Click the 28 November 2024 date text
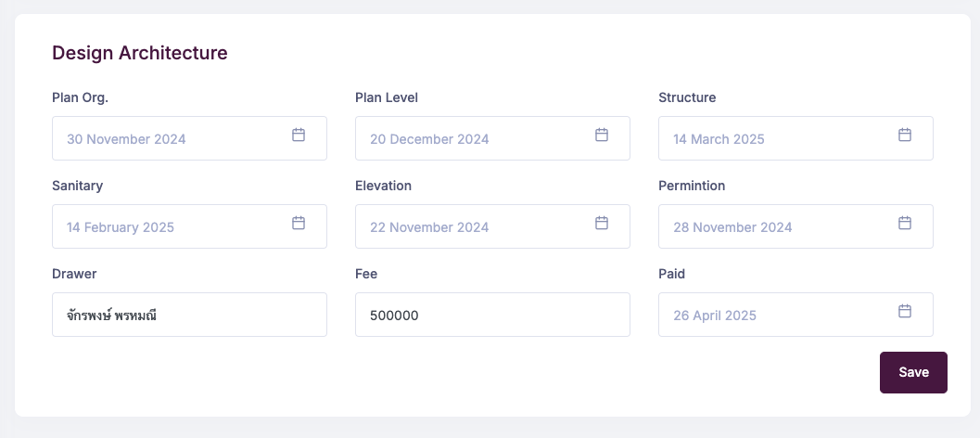980x438 pixels. coord(732,227)
